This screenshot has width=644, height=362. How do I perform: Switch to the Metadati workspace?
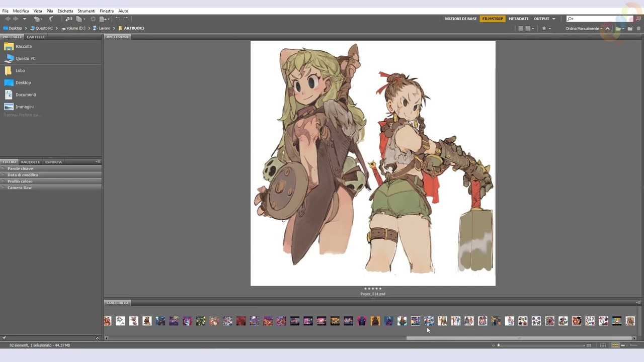pyautogui.click(x=518, y=19)
